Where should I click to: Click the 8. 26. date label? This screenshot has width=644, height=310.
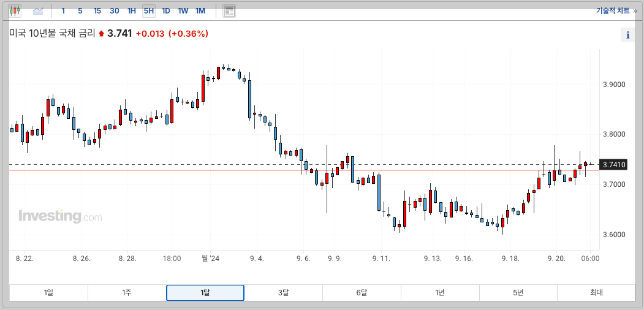point(81,259)
